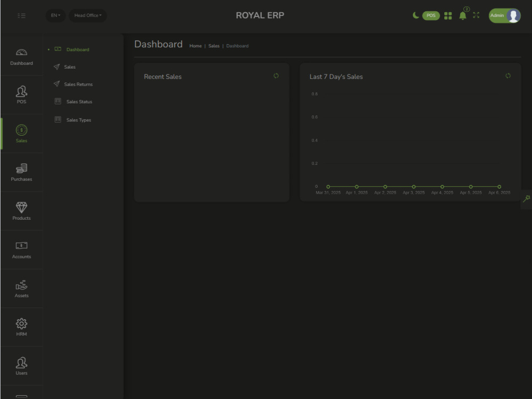
Task: Toggle dark mode moon icon
Action: click(415, 15)
